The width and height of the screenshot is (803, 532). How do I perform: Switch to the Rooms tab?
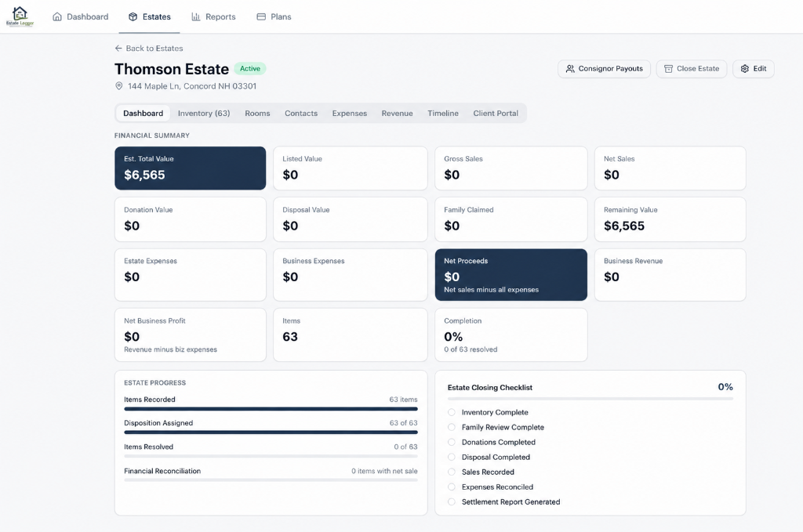(x=257, y=113)
